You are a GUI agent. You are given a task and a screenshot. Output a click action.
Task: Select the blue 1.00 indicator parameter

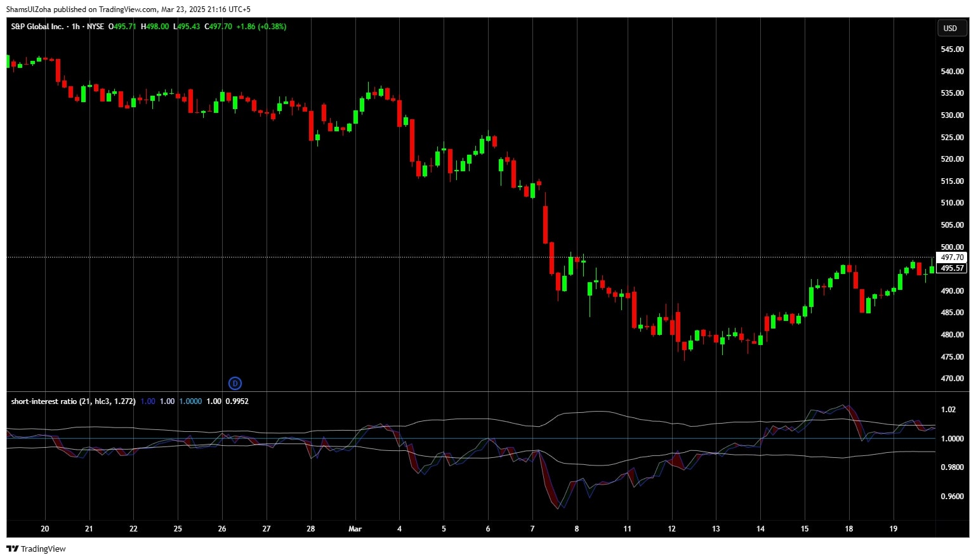(x=147, y=401)
